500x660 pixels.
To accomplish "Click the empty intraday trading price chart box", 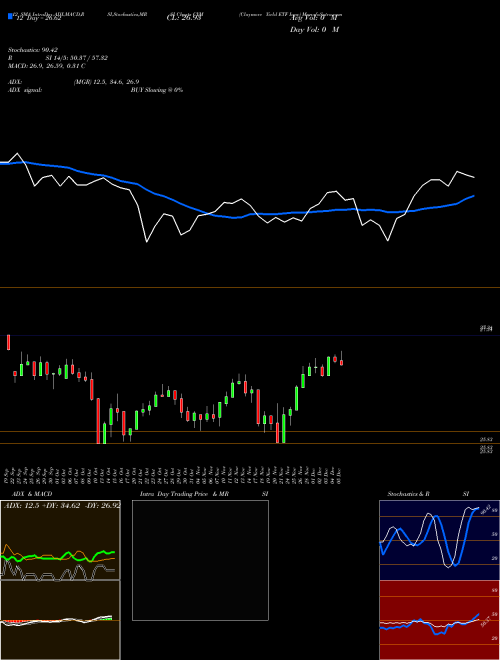I will point(200,560).
